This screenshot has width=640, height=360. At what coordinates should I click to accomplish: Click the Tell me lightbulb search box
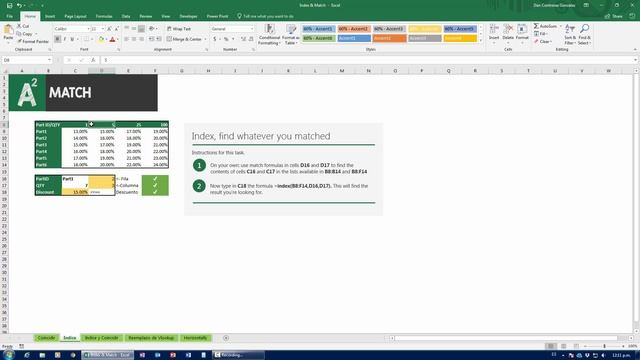(265, 16)
